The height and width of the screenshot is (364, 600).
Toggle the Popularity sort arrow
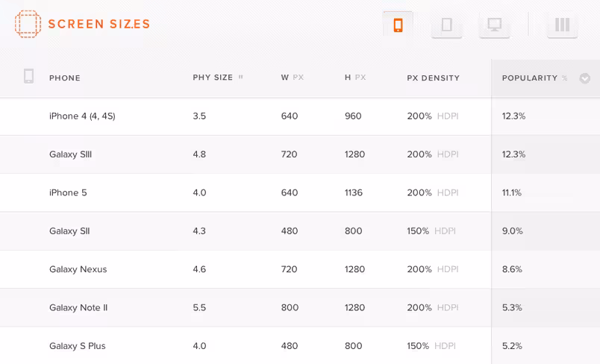[584, 78]
